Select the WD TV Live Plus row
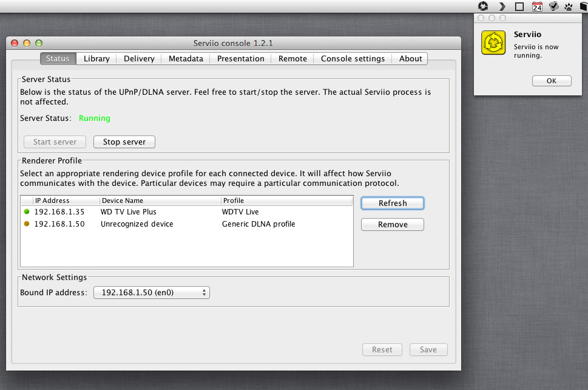 [x=187, y=211]
